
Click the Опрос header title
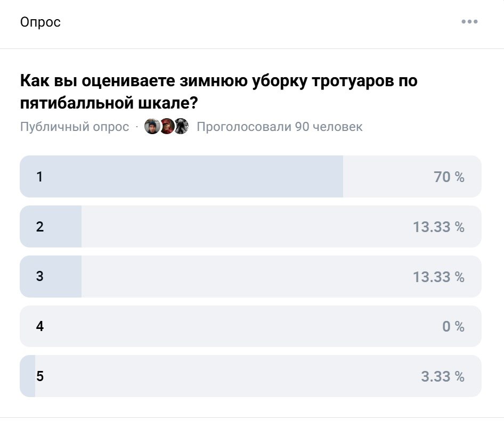coord(40,22)
